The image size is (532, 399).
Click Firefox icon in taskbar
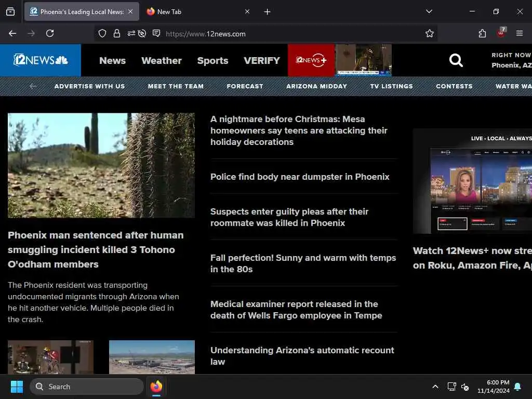pos(156,387)
